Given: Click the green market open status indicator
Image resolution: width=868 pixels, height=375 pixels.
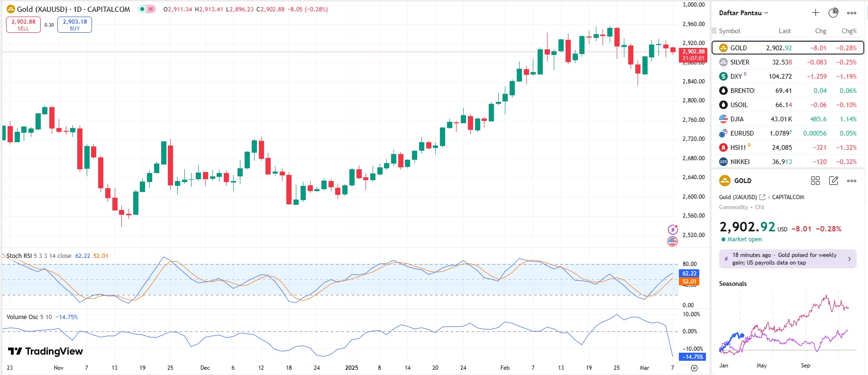Looking at the screenshot, I should (142, 9).
